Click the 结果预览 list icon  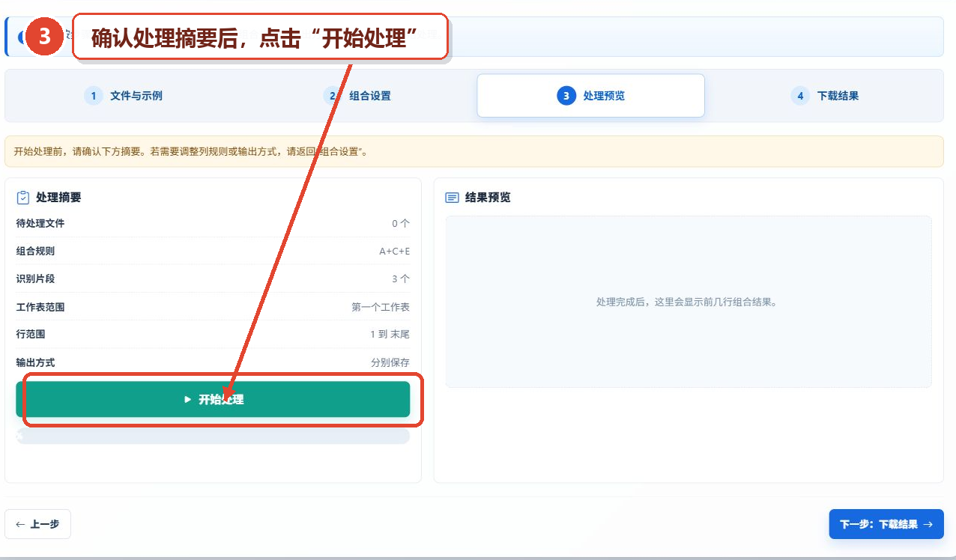[x=452, y=198]
